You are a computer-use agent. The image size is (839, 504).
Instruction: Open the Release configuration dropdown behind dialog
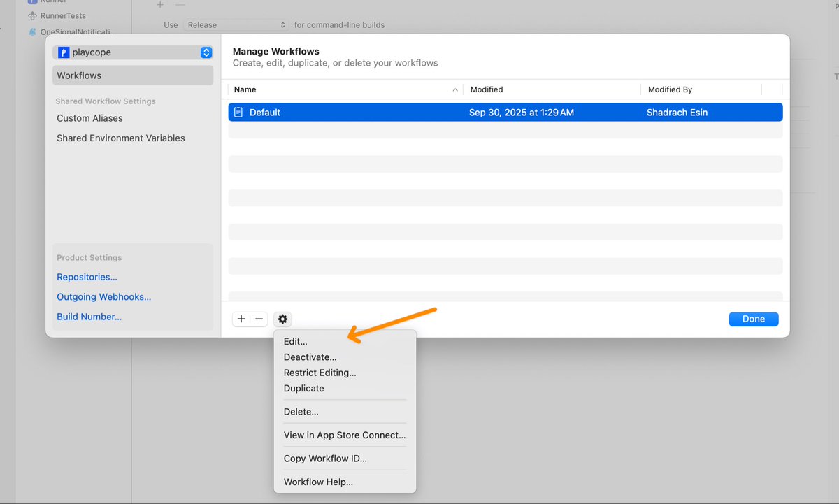pyautogui.click(x=236, y=25)
